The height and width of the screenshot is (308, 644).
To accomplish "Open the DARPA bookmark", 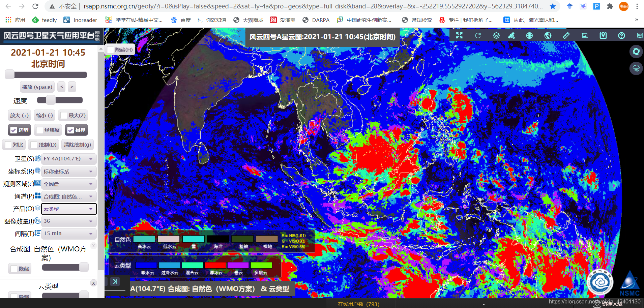I will tap(316, 20).
